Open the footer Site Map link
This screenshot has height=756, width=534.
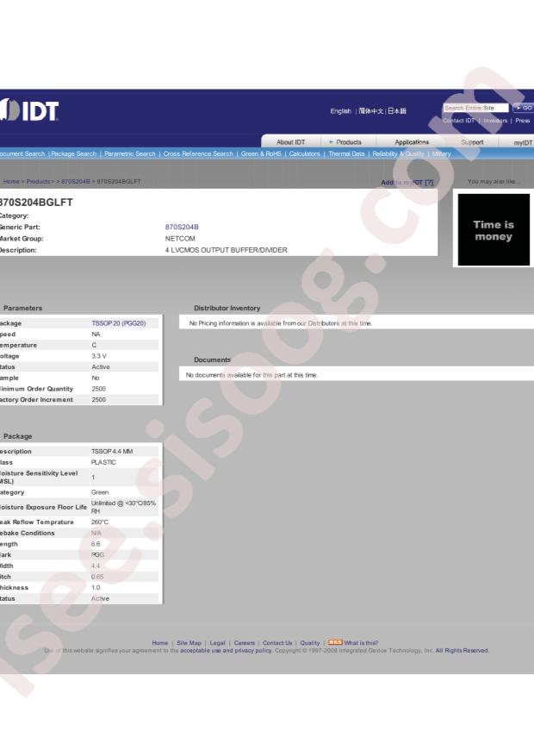tap(189, 643)
